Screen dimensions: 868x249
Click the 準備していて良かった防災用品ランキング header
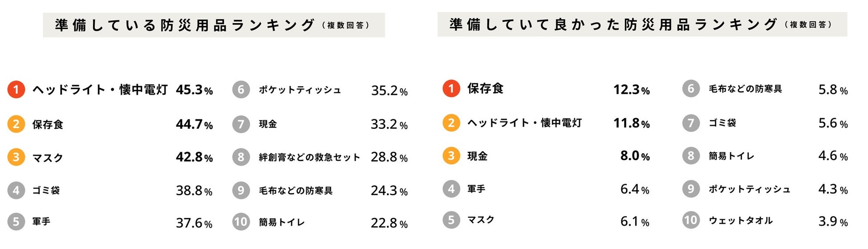click(642, 24)
